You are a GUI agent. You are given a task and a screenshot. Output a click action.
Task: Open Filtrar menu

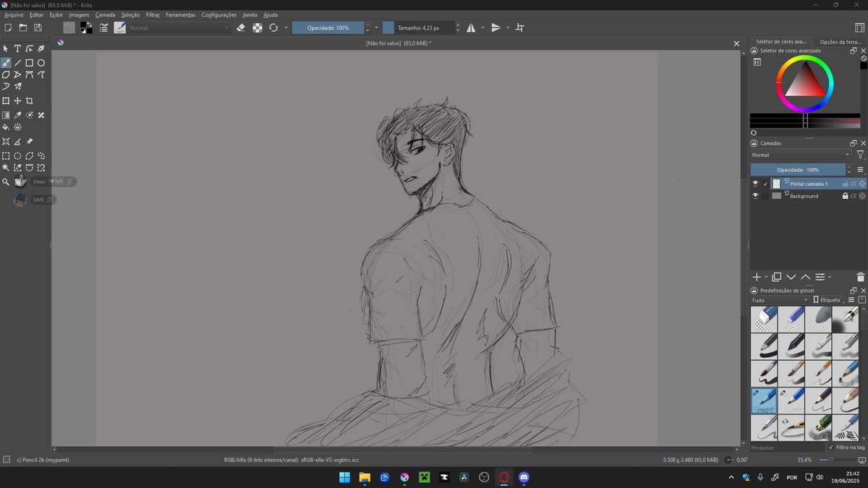tap(153, 14)
